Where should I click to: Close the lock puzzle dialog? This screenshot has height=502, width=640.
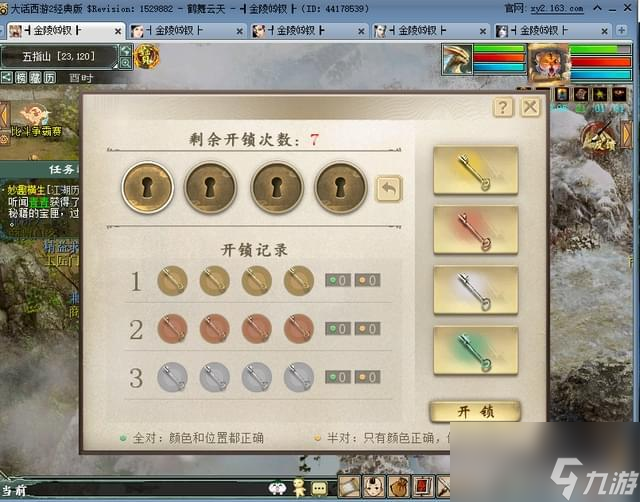point(530,107)
